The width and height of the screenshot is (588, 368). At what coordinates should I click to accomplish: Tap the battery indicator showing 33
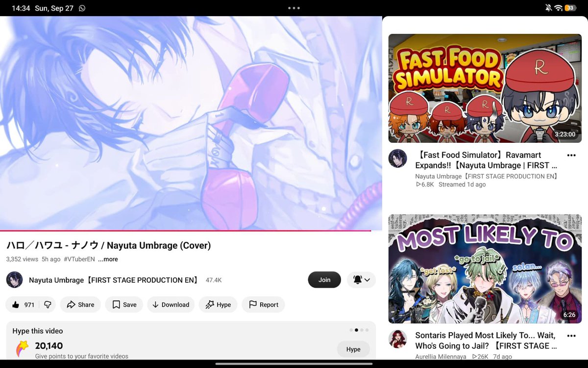click(570, 8)
